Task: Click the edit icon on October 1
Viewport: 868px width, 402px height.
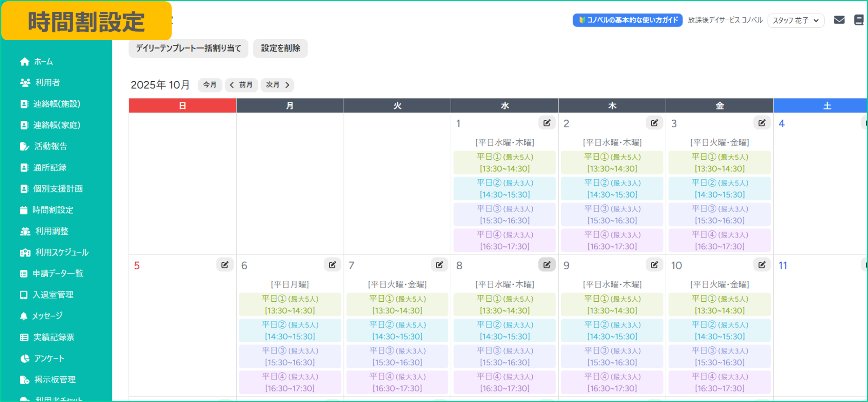Action: coord(547,123)
